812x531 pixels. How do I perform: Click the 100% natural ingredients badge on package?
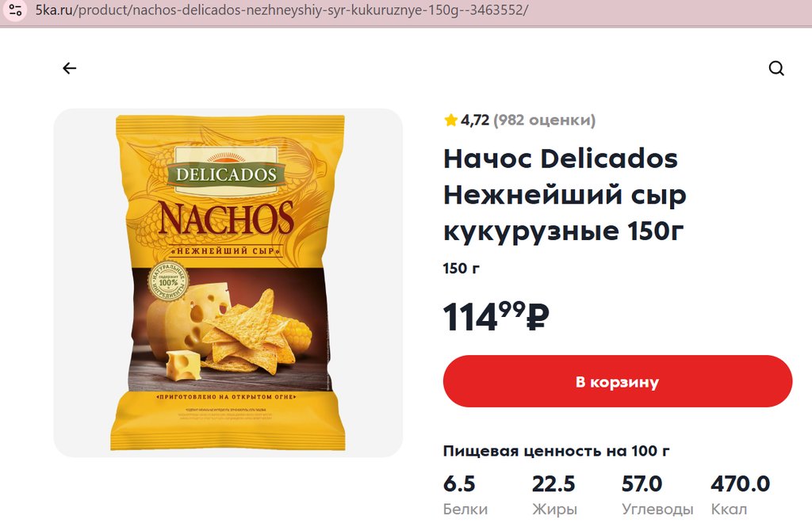168,282
